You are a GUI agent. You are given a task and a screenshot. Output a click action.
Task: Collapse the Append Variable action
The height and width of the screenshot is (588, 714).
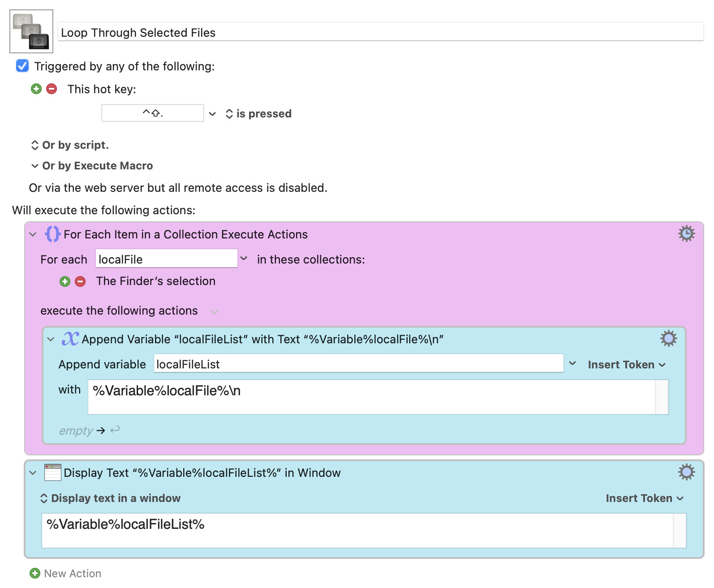pyautogui.click(x=51, y=339)
